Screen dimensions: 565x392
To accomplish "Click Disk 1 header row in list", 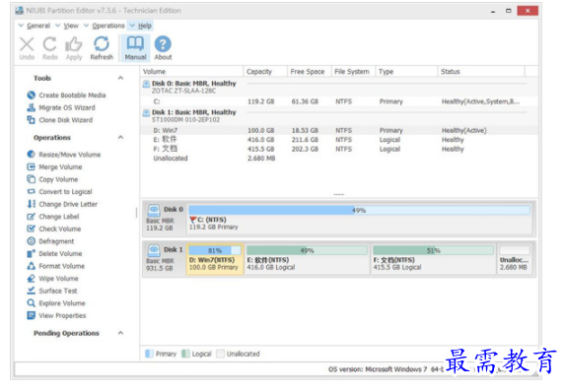I will 339,115.
